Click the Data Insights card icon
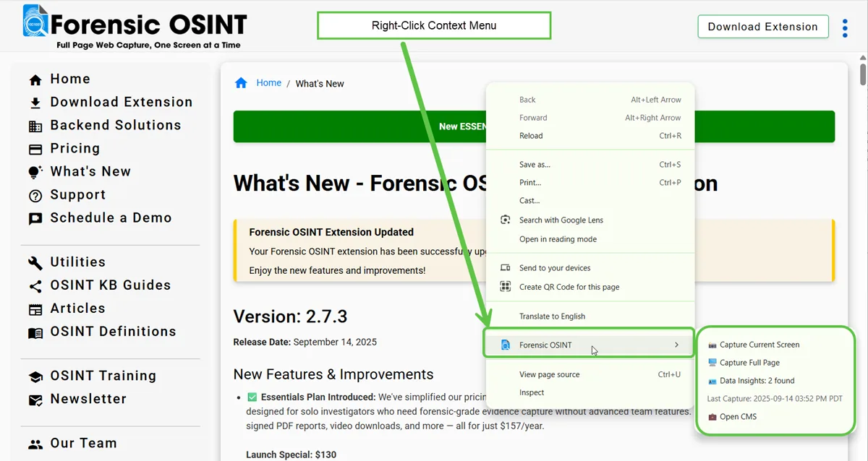868x461 pixels. point(712,381)
